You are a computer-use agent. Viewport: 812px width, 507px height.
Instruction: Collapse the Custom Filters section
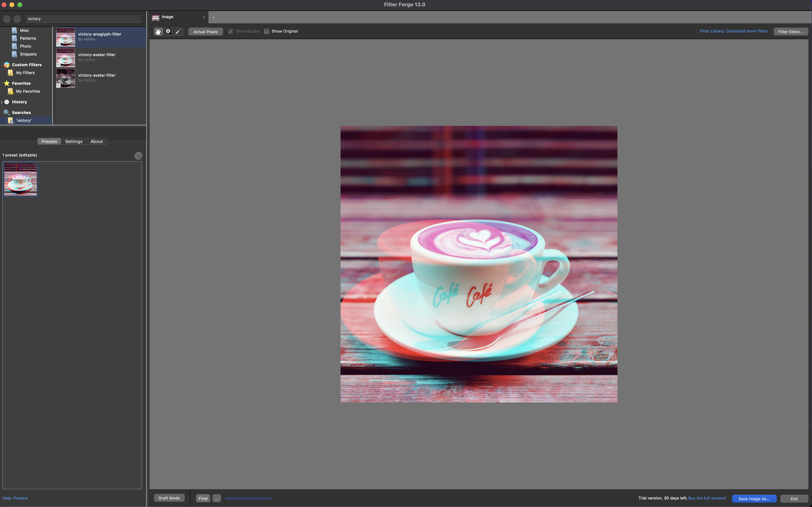pyautogui.click(x=2, y=65)
